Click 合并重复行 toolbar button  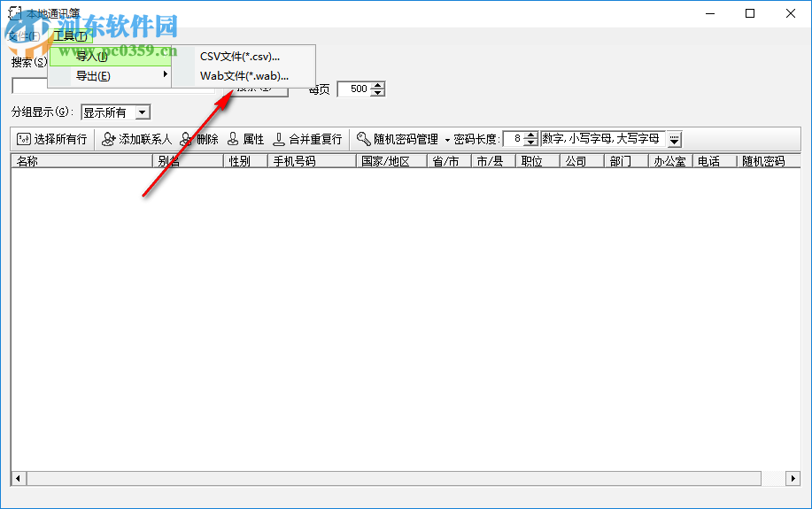tap(307, 139)
